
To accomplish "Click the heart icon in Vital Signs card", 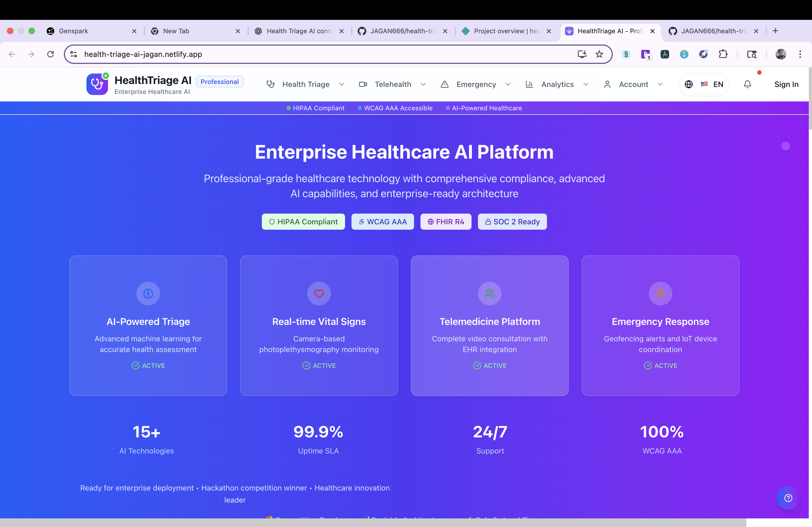I will [319, 294].
